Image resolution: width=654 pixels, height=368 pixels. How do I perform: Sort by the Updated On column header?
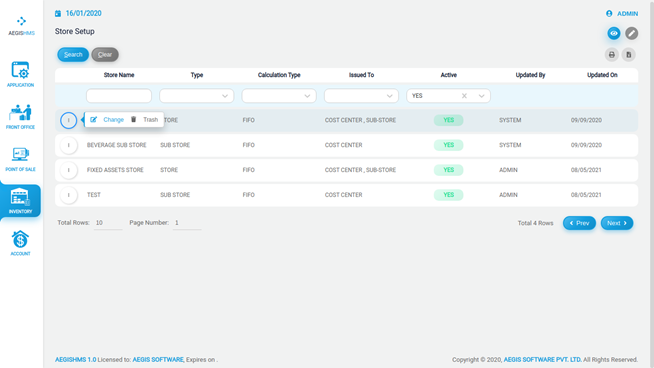tap(602, 75)
